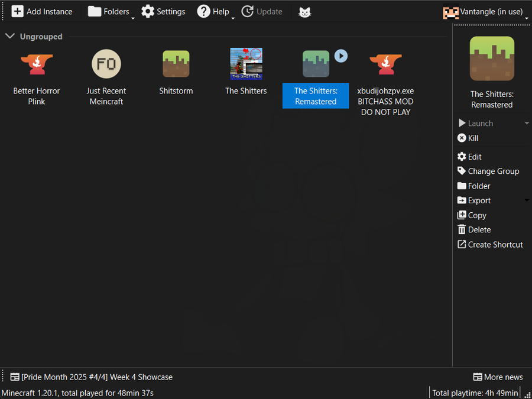Viewport: 532px width, 399px height.
Task: Click the Vantangle account avatar
Action: [x=451, y=12]
